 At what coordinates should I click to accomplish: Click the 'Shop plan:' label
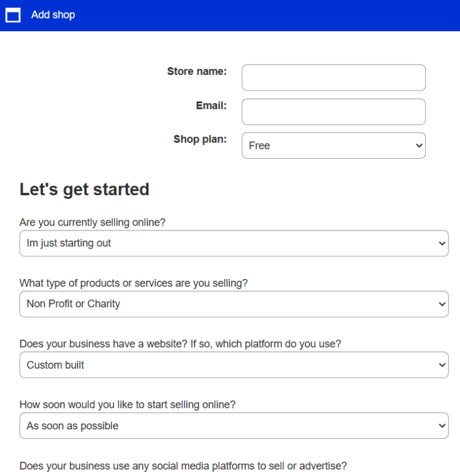(200, 139)
